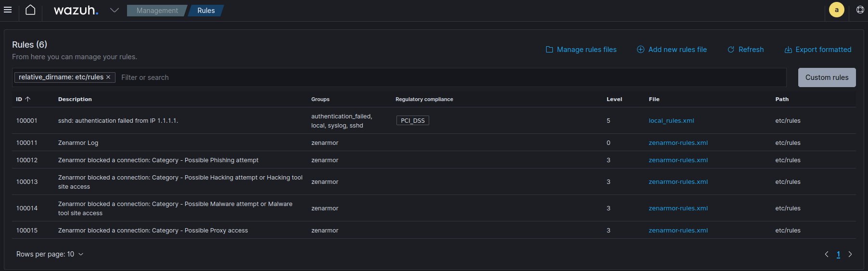The image size is (868, 271).
Task: Open the Management breadcrumb tab
Action: click(x=157, y=11)
